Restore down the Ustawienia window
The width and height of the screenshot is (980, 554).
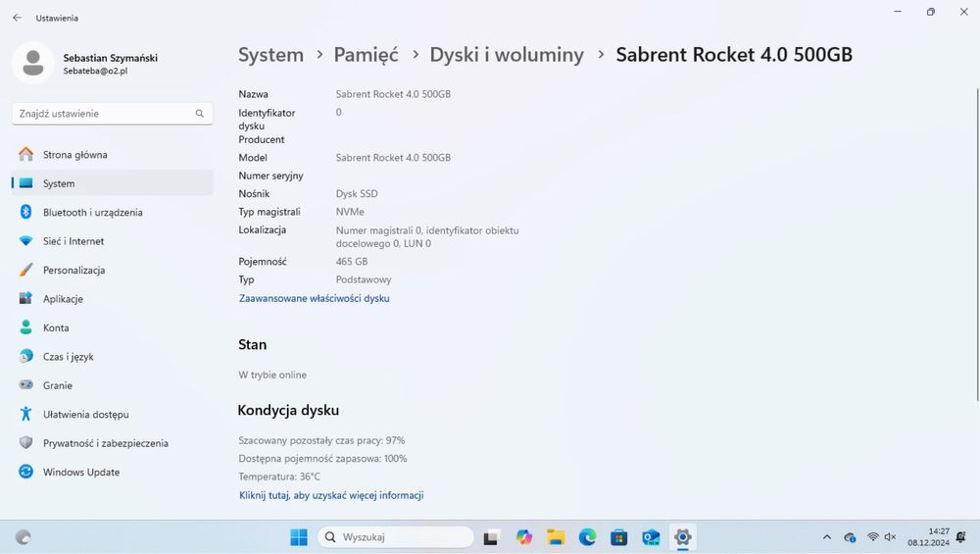pos(931,11)
